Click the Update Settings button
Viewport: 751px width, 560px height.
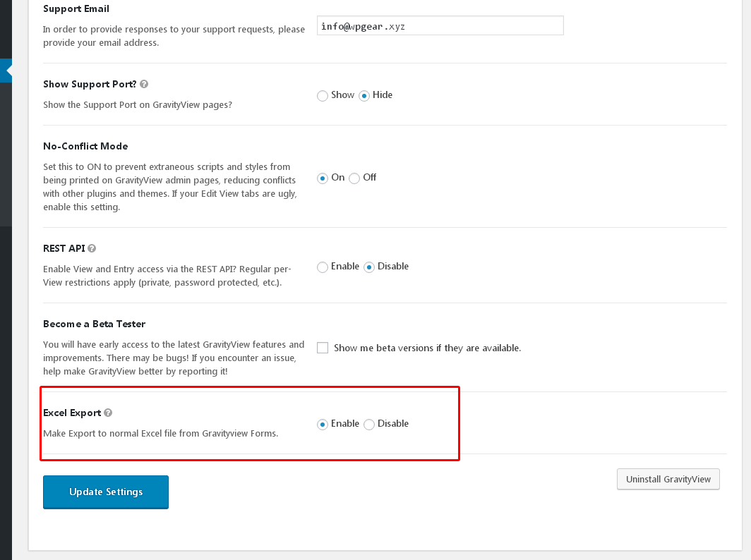click(106, 492)
